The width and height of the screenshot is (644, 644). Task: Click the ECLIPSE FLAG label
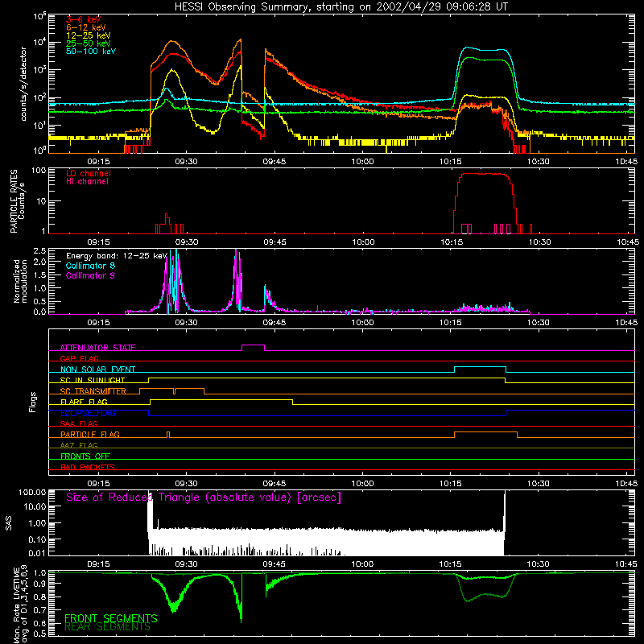point(88,413)
